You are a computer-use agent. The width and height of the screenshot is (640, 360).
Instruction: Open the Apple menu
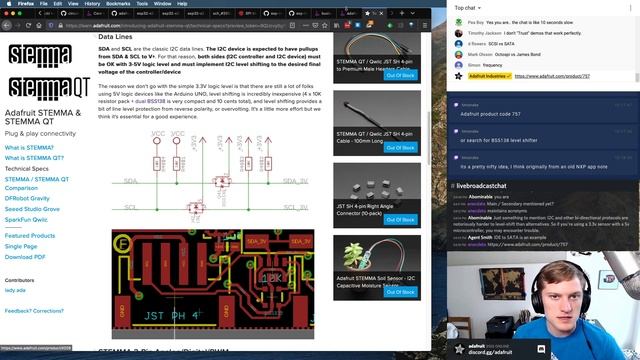[9, 3]
